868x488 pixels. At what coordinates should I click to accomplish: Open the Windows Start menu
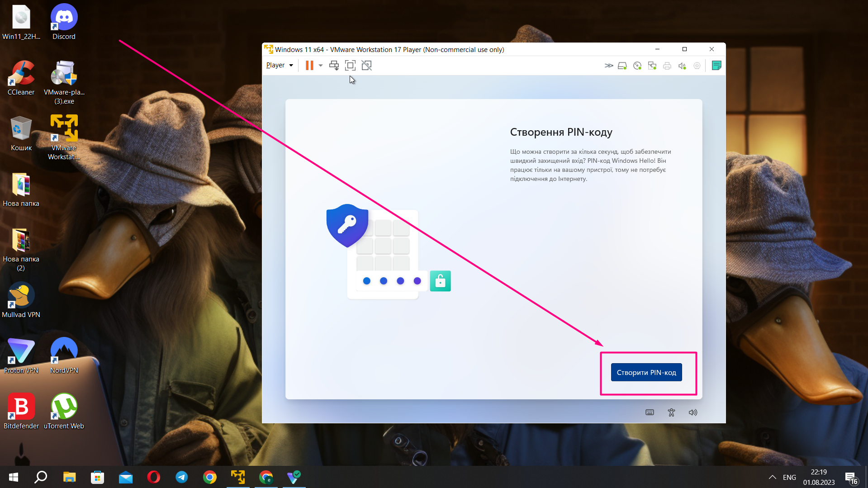click(x=14, y=477)
